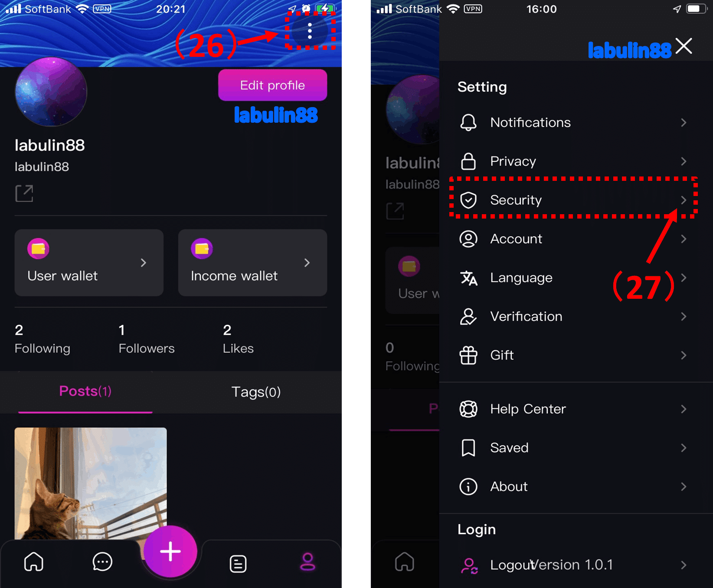
Task: Open the cat photo post thumbnail
Action: pos(91,483)
